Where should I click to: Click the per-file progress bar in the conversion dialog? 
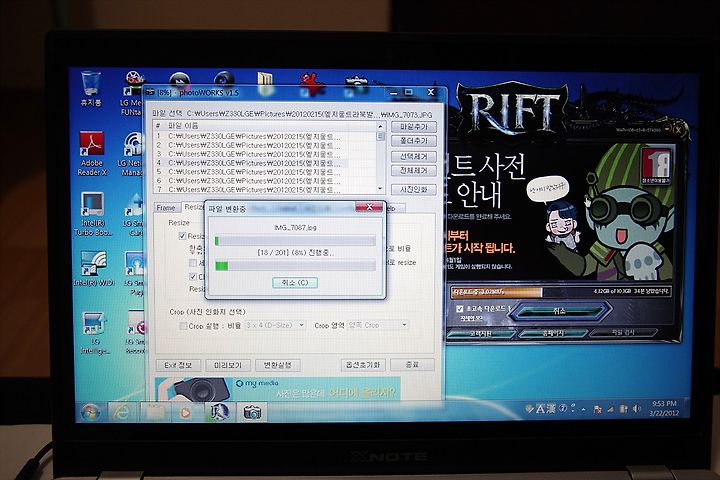(x=295, y=241)
